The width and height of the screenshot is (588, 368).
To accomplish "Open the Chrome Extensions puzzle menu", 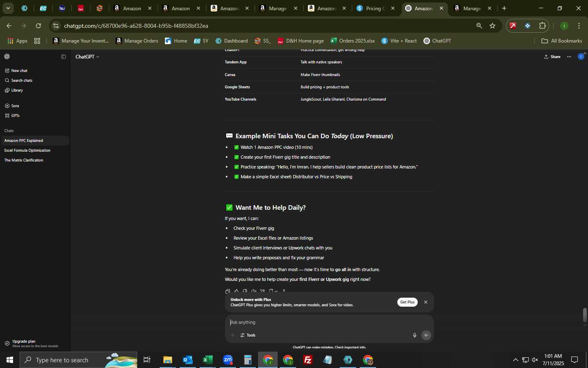I will click(542, 26).
